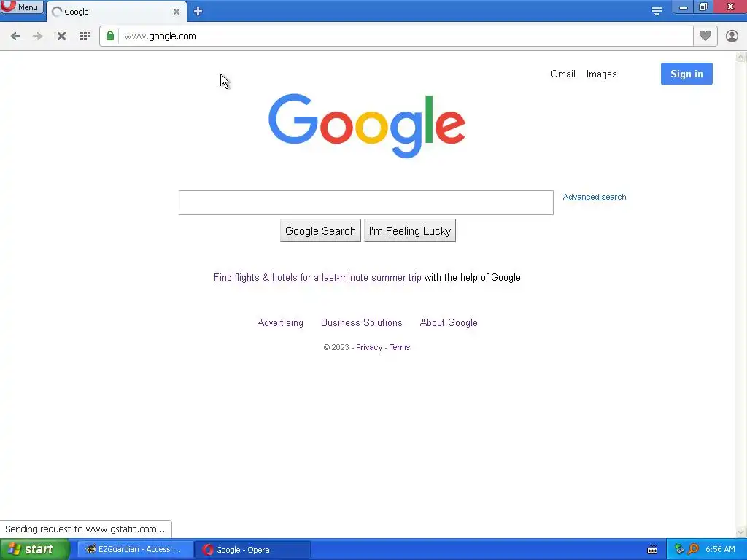Viewport: 747px width, 560px height.
Task: Click the green security lock icon
Action: pos(110,36)
